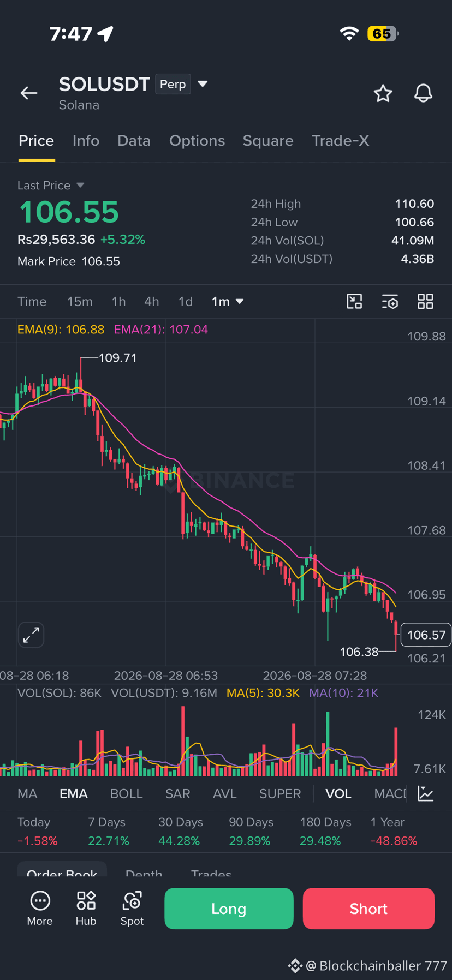Toggle the VOL indicator

tap(338, 794)
